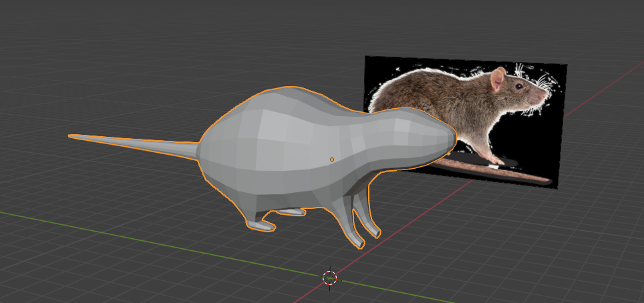Click the tail of the rat model
644x303 pixels.
coord(134,146)
